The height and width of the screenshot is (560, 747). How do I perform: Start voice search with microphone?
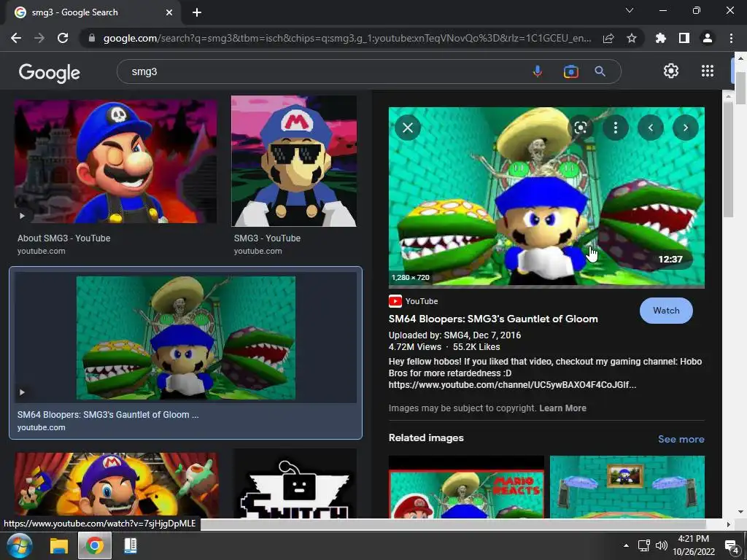click(538, 71)
